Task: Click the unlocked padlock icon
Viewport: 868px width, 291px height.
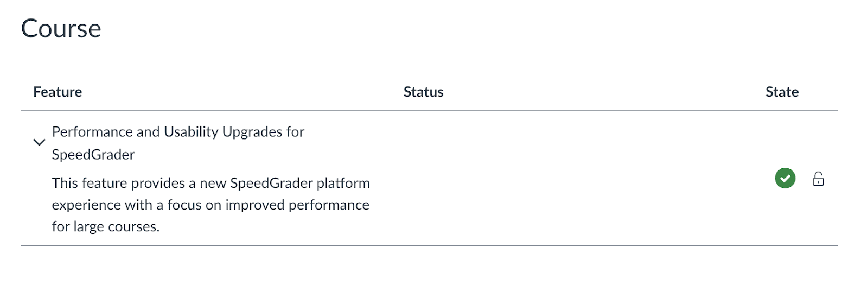Action: tap(818, 179)
